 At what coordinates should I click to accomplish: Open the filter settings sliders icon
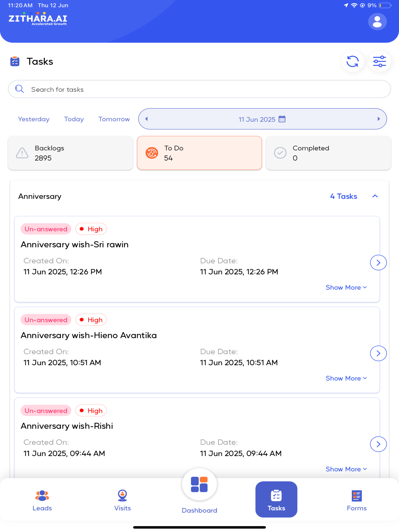[x=379, y=61]
